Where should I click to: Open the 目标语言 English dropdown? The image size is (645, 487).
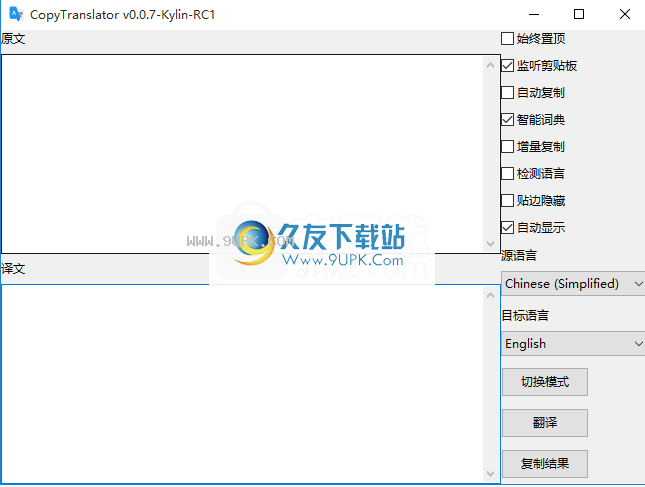(573, 343)
